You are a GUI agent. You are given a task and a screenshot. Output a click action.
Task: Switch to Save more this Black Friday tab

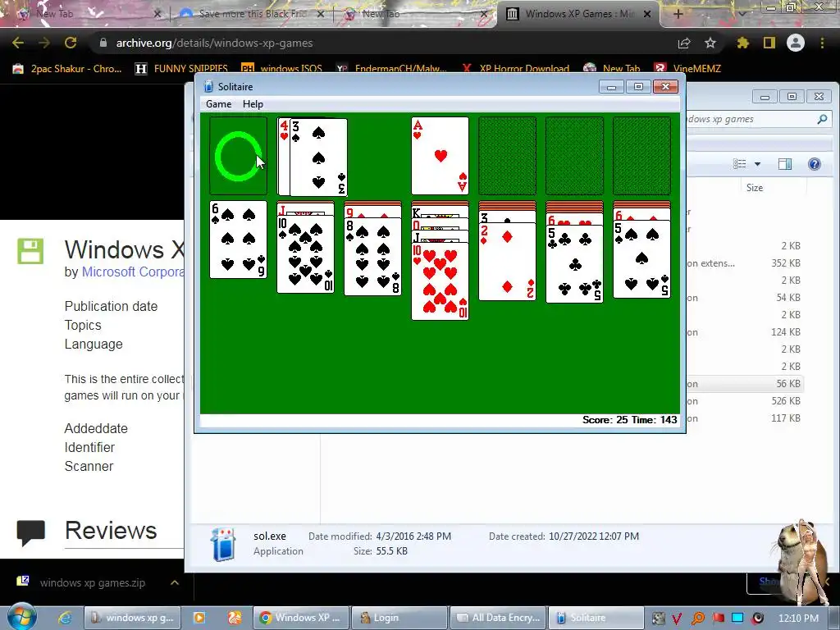pos(251,14)
